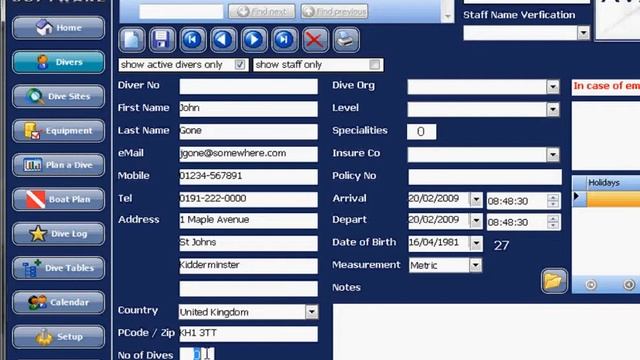Open the Setup section
640x360 pixels.
click(58, 337)
